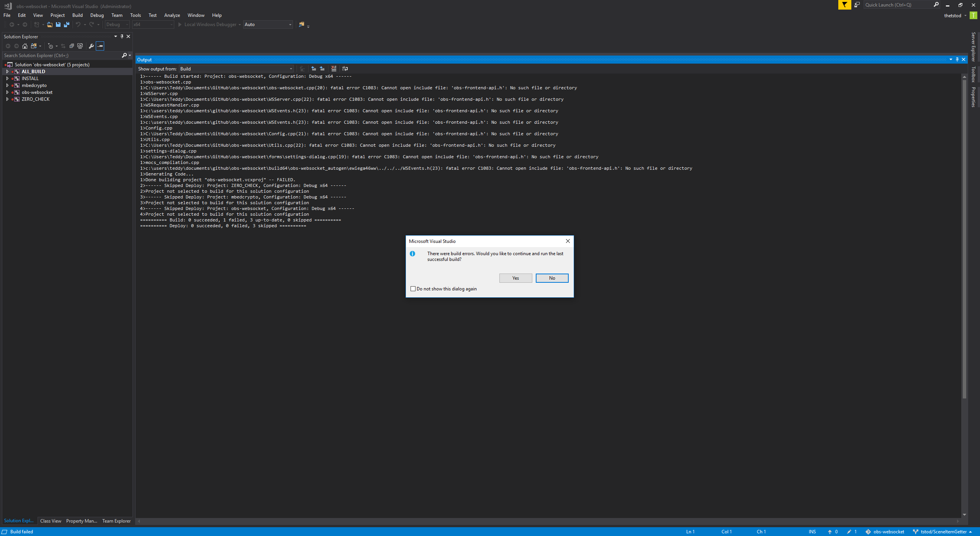
Task: Toggle Word Wrap in the Output window
Action: coord(344,69)
